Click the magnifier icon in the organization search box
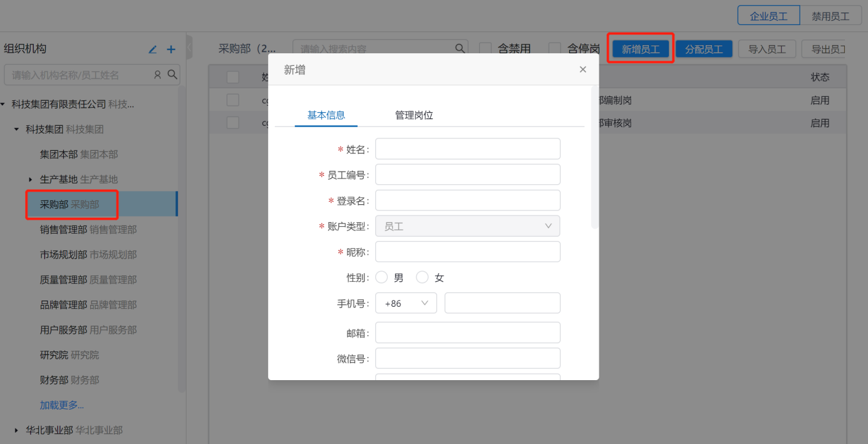The width and height of the screenshot is (868, 444). point(171,75)
